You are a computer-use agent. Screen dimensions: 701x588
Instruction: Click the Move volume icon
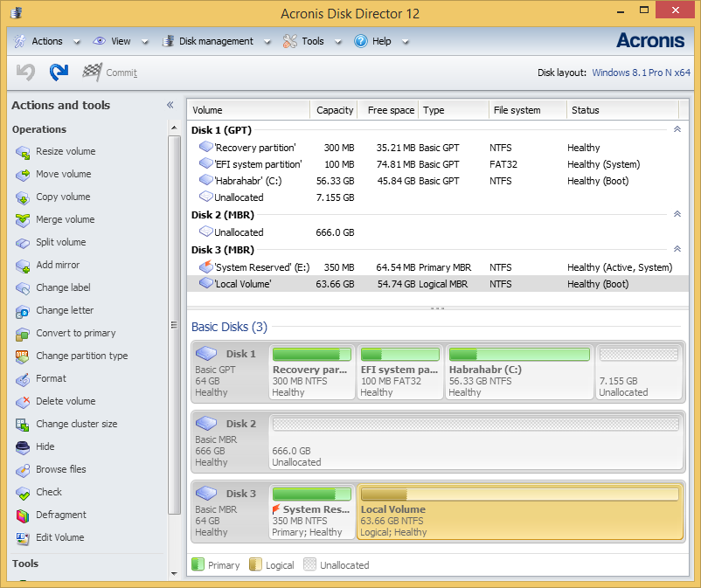[x=23, y=175]
